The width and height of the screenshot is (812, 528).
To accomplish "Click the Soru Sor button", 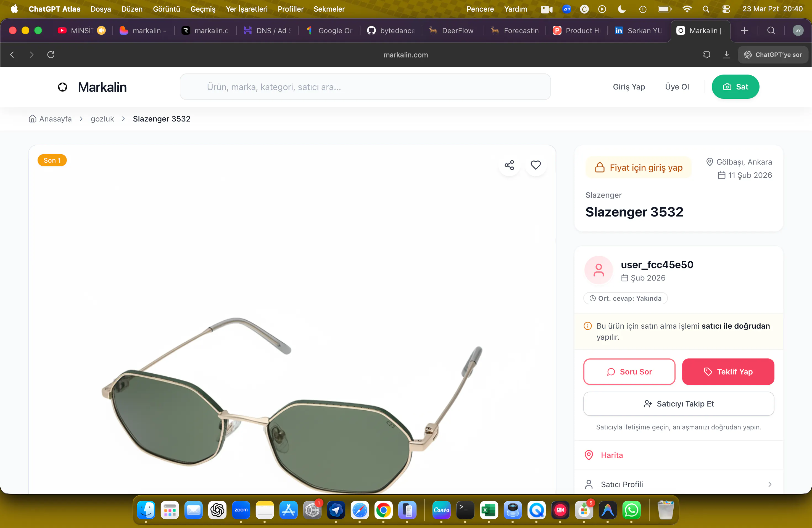I will tap(629, 372).
